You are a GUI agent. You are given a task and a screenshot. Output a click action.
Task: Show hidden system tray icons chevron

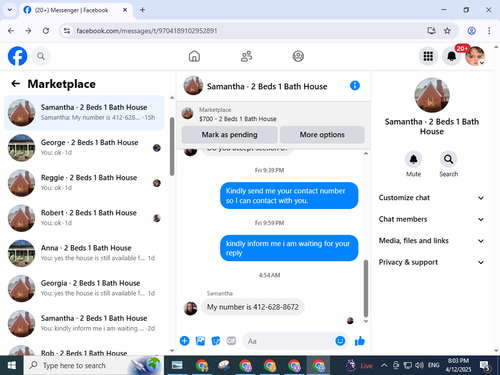[x=384, y=365]
